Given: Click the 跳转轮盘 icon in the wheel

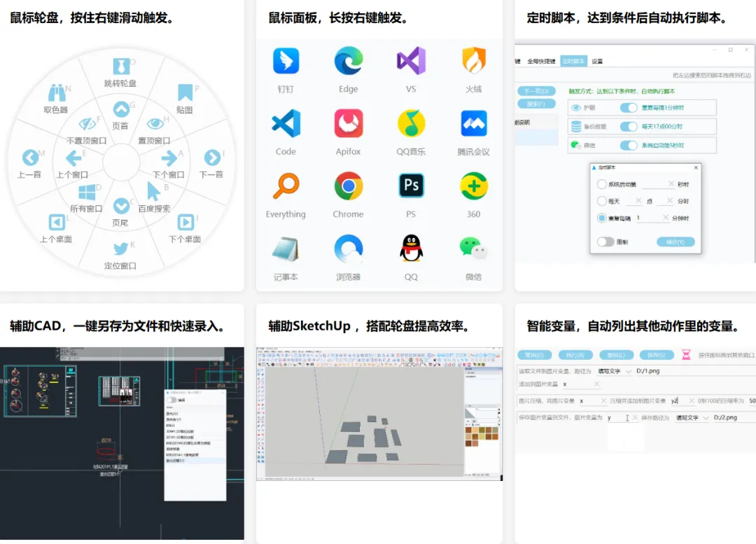Looking at the screenshot, I should pos(121,67).
